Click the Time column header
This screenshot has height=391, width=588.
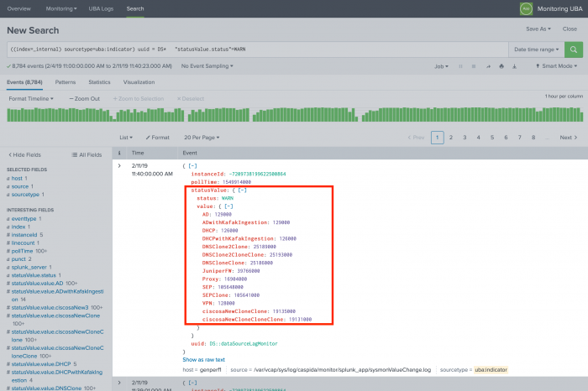(138, 153)
